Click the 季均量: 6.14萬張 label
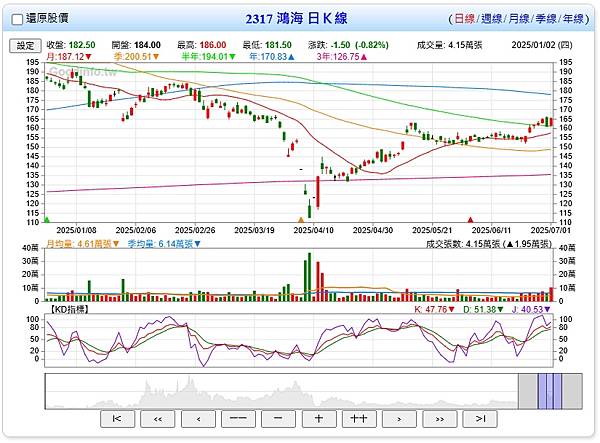This screenshot has width=600, height=443. coord(164,244)
